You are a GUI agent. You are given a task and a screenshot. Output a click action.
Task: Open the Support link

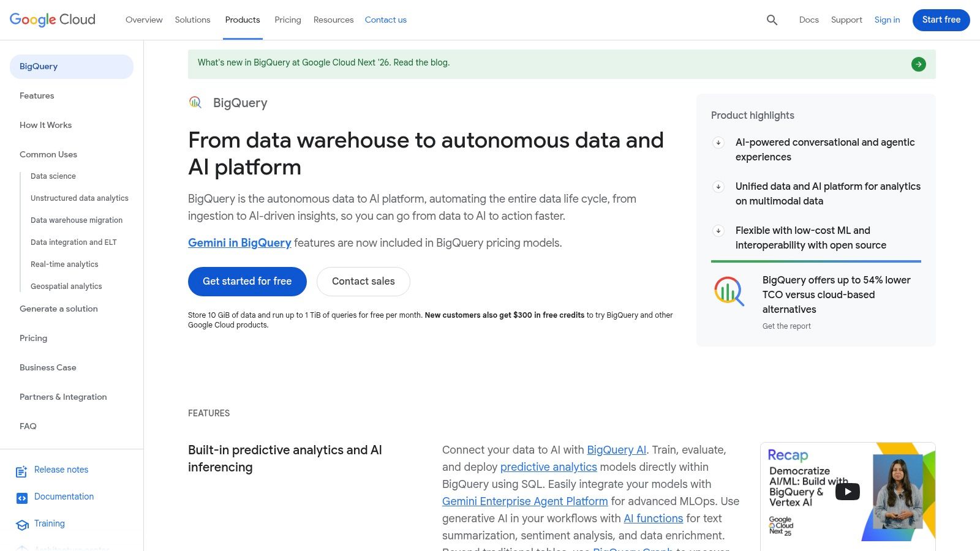click(846, 20)
